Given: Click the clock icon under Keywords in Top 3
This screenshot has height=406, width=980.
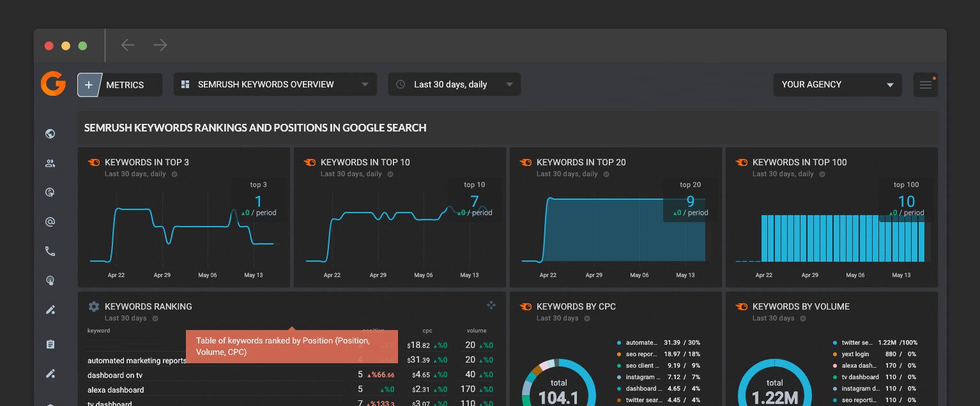Looking at the screenshot, I should click(x=174, y=174).
